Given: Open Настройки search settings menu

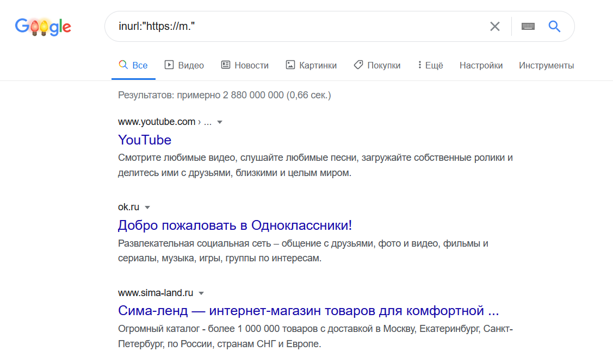Looking at the screenshot, I should pyautogui.click(x=481, y=65).
